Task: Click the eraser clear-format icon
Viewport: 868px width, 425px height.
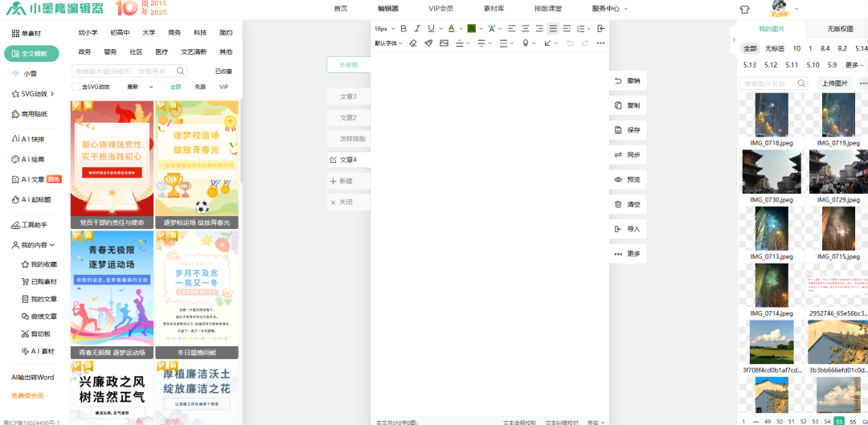Action: click(x=413, y=43)
